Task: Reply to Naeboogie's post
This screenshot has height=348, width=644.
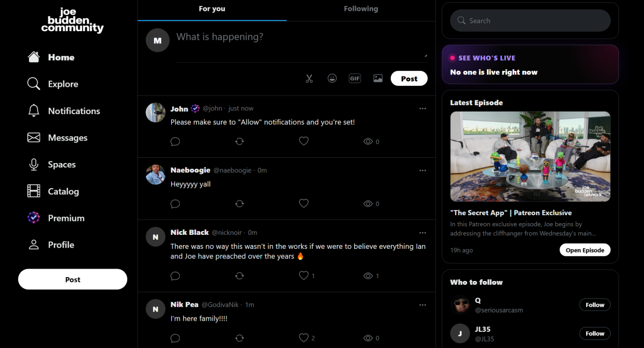Action: pos(175,204)
